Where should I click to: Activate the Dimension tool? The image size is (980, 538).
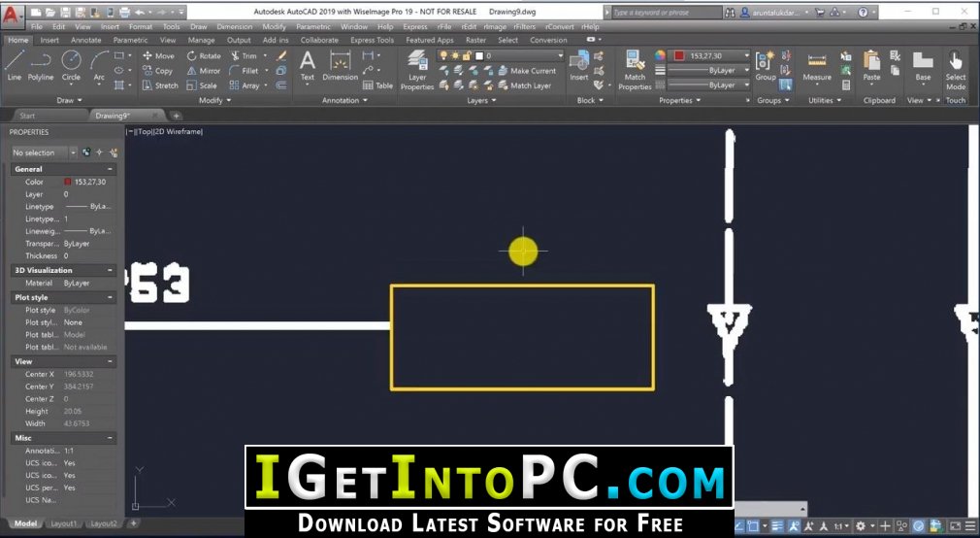[340, 66]
